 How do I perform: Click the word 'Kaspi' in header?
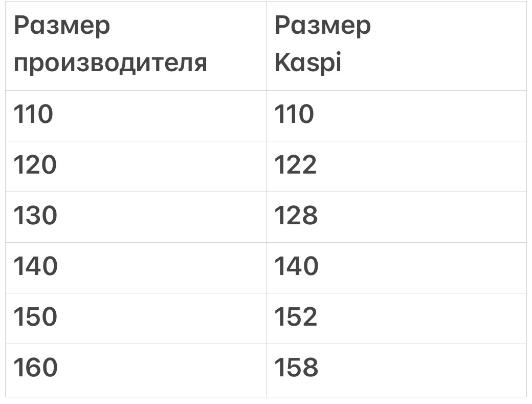tap(308, 62)
